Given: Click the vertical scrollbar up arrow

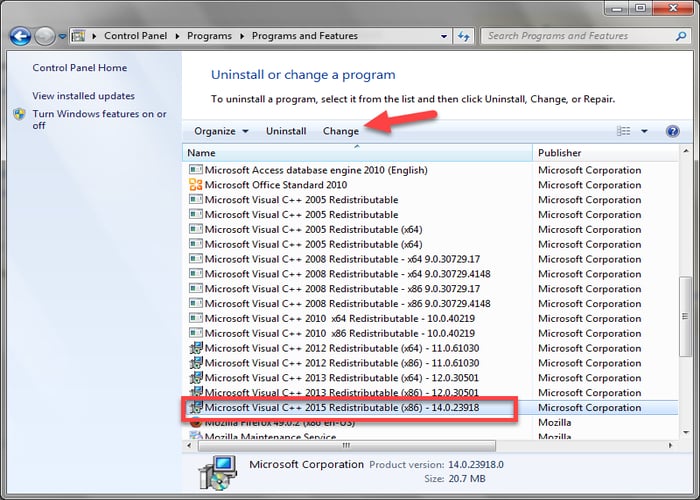Looking at the screenshot, I should coord(686,152).
